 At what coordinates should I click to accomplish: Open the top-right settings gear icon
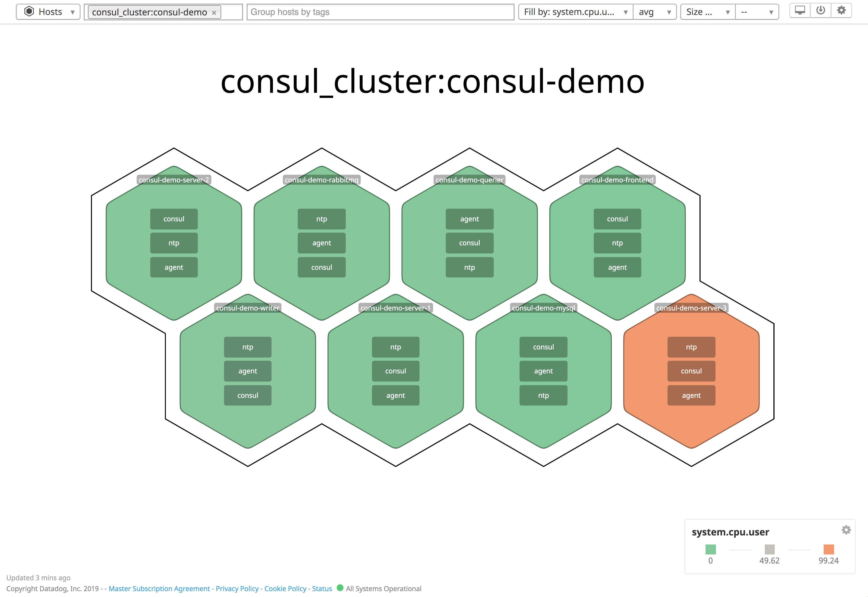pos(841,10)
